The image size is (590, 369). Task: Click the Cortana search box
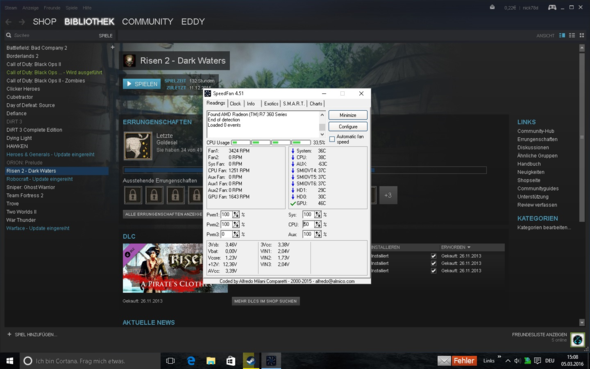90,361
